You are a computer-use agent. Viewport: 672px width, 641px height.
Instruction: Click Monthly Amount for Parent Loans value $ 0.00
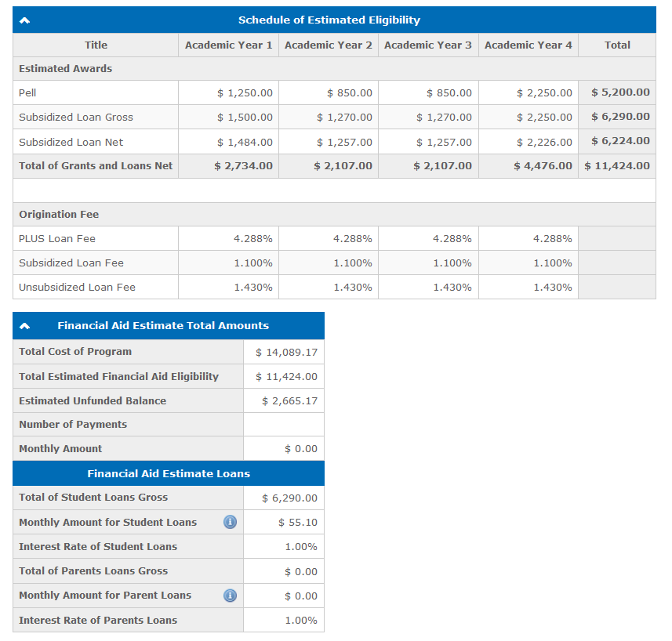(x=301, y=596)
